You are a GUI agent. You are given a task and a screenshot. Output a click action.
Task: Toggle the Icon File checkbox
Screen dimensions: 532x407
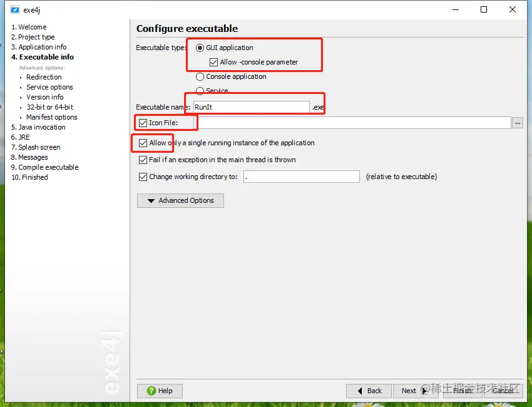click(143, 123)
